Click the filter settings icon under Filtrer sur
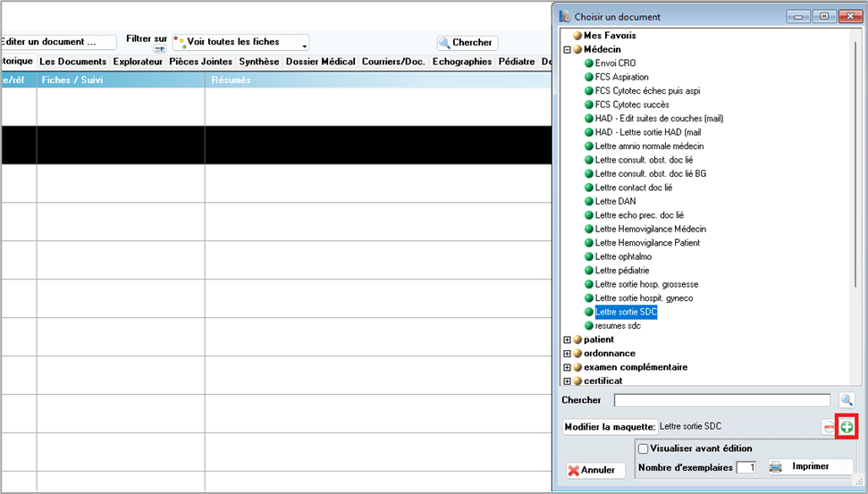 [x=159, y=48]
